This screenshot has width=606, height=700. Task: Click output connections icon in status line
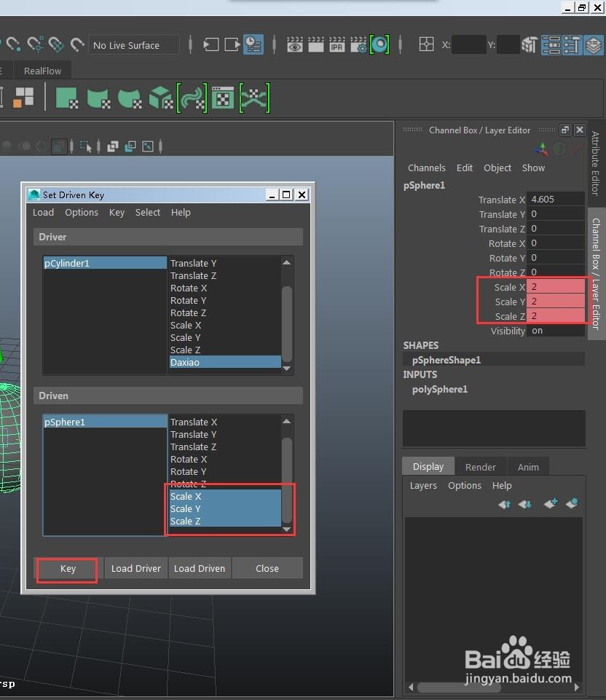(x=232, y=44)
